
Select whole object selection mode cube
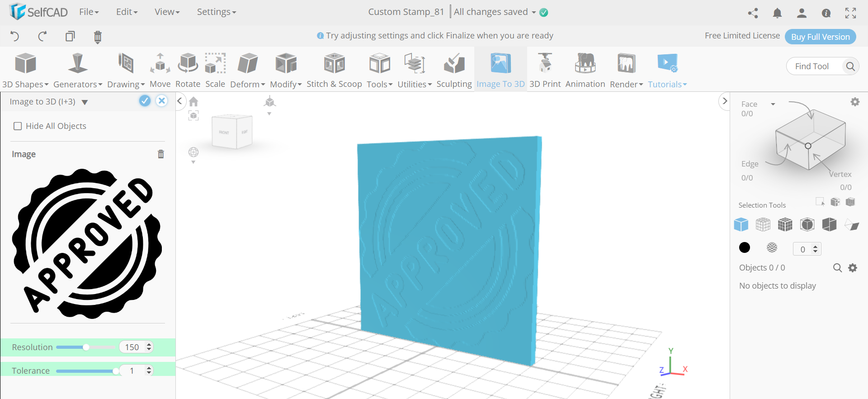(741, 224)
